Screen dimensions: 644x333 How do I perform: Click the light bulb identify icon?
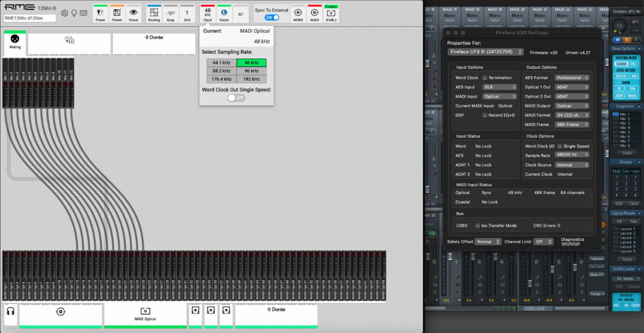point(74,13)
